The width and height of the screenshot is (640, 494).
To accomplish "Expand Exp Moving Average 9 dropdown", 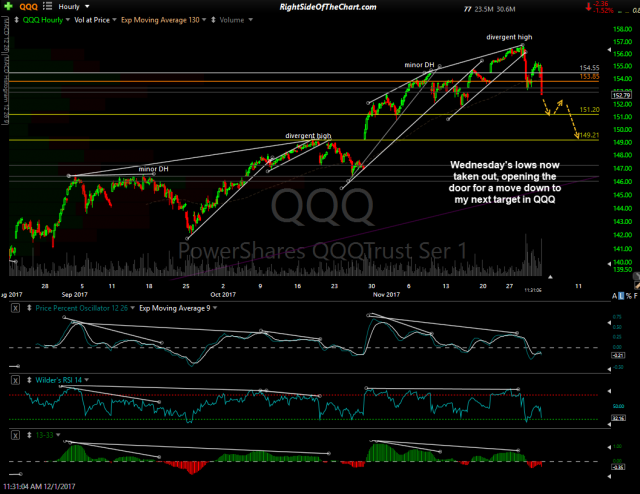I will (215, 308).
